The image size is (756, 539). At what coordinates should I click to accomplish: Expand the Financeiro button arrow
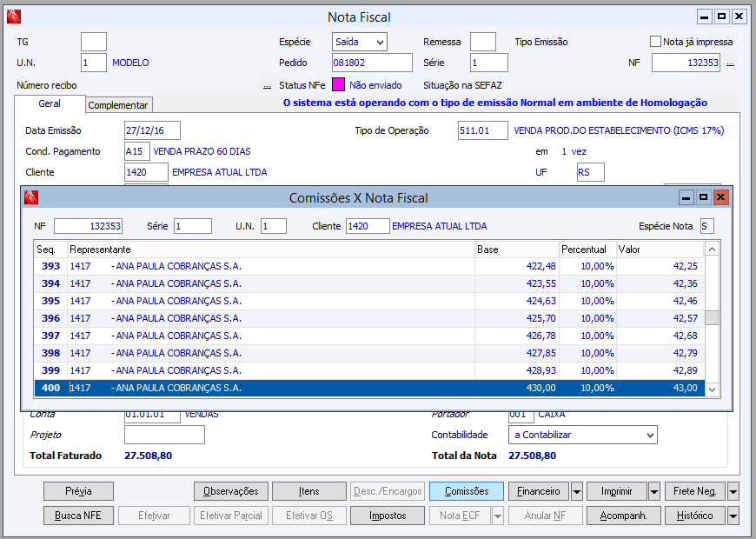577,491
